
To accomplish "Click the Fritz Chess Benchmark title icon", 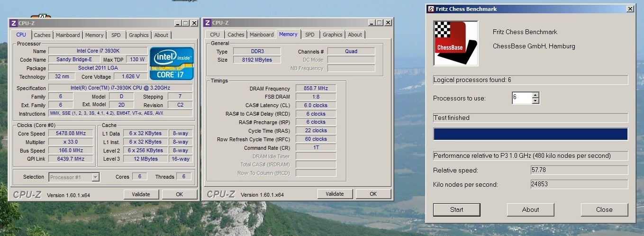I will [x=431, y=9].
